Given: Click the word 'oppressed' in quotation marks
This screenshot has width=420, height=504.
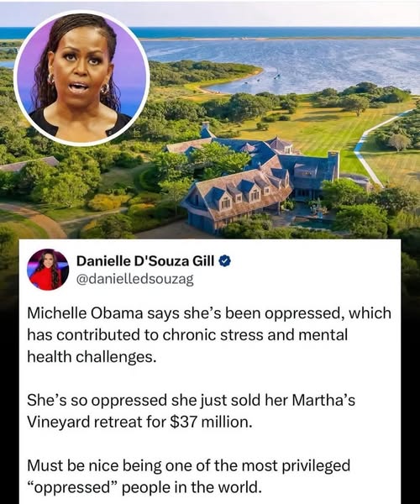Looking at the screenshot, I should pos(71,488).
